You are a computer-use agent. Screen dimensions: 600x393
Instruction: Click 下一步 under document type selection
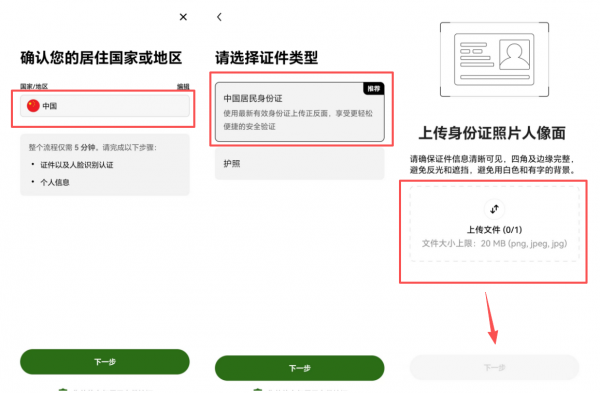(x=300, y=368)
